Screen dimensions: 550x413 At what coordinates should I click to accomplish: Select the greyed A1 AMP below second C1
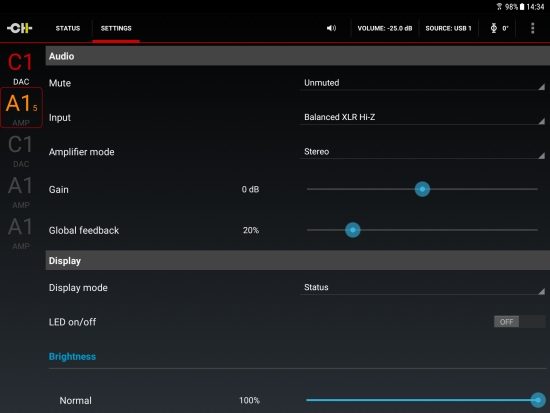click(x=21, y=192)
